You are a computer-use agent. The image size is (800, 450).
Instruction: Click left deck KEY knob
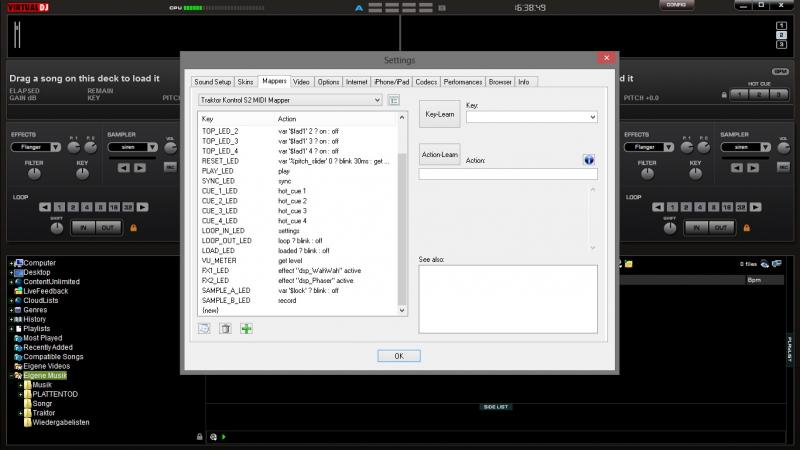tap(82, 174)
